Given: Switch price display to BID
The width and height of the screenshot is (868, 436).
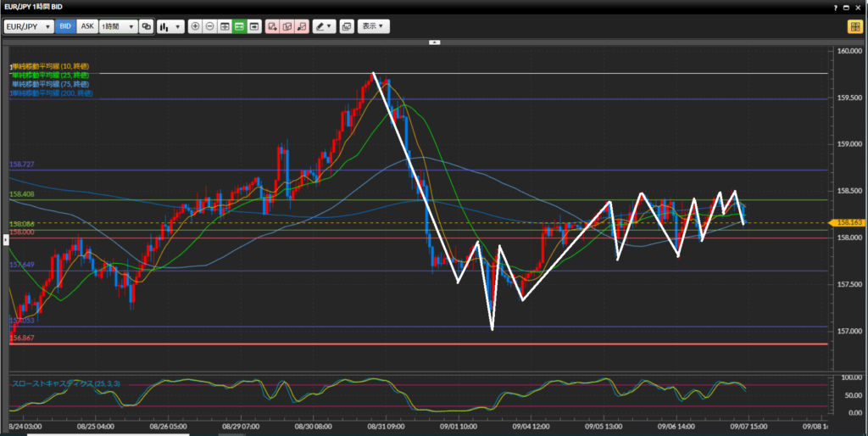Looking at the screenshot, I should [x=65, y=26].
